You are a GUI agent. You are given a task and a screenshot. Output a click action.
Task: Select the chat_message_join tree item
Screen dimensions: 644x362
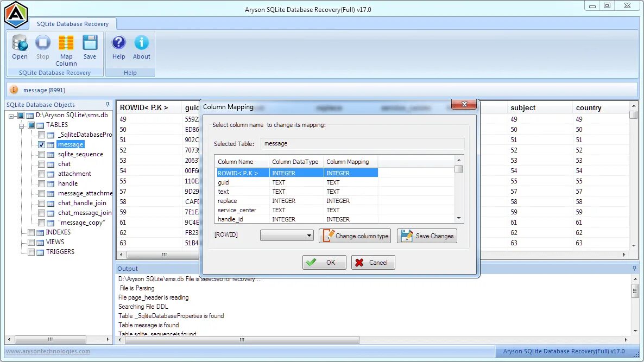pyautogui.click(x=85, y=213)
